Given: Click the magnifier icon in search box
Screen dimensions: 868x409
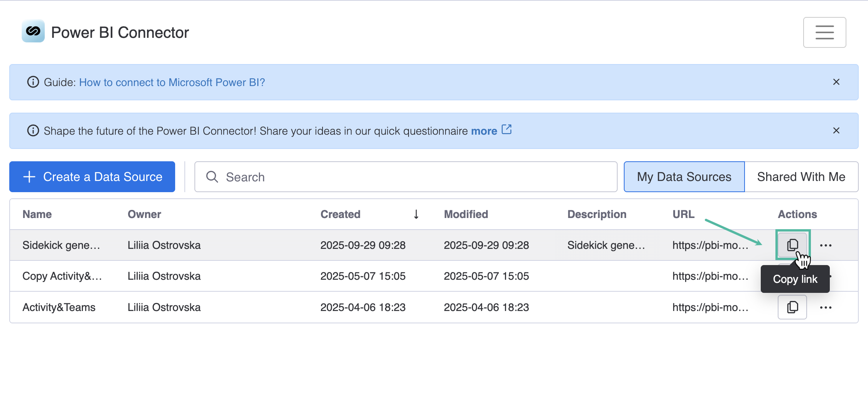Looking at the screenshot, I should click(212, 177).
